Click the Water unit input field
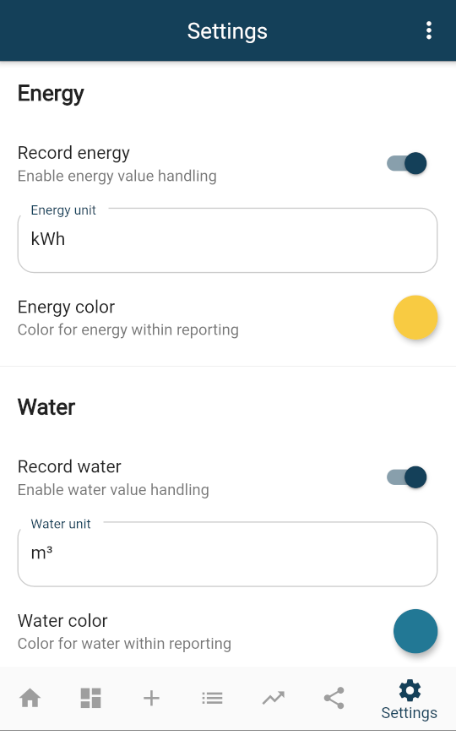 point(228,554)
